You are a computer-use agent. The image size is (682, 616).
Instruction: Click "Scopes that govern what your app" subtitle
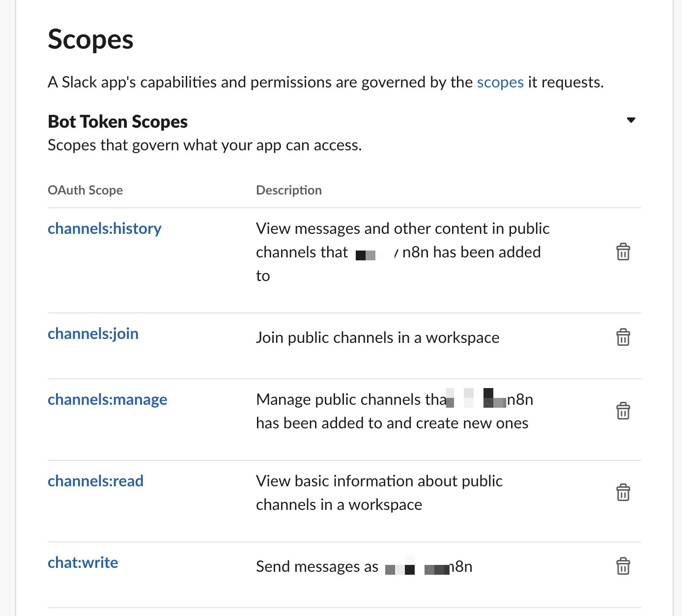tap(204, 145)
